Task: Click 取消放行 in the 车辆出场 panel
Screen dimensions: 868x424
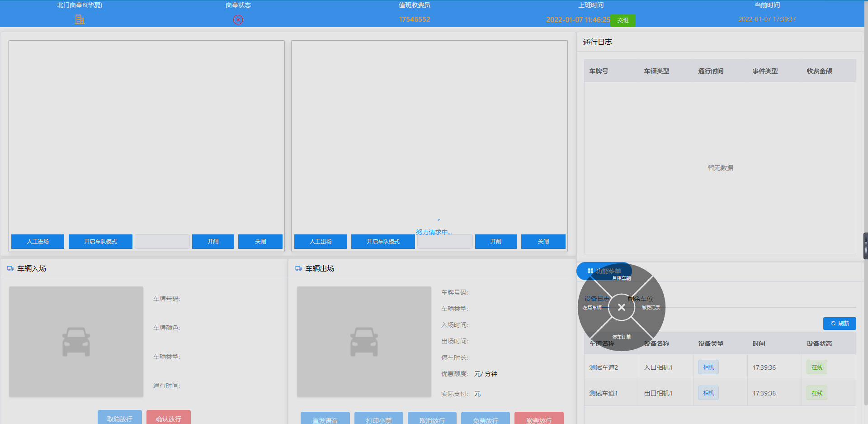Action: coord(432,419)
